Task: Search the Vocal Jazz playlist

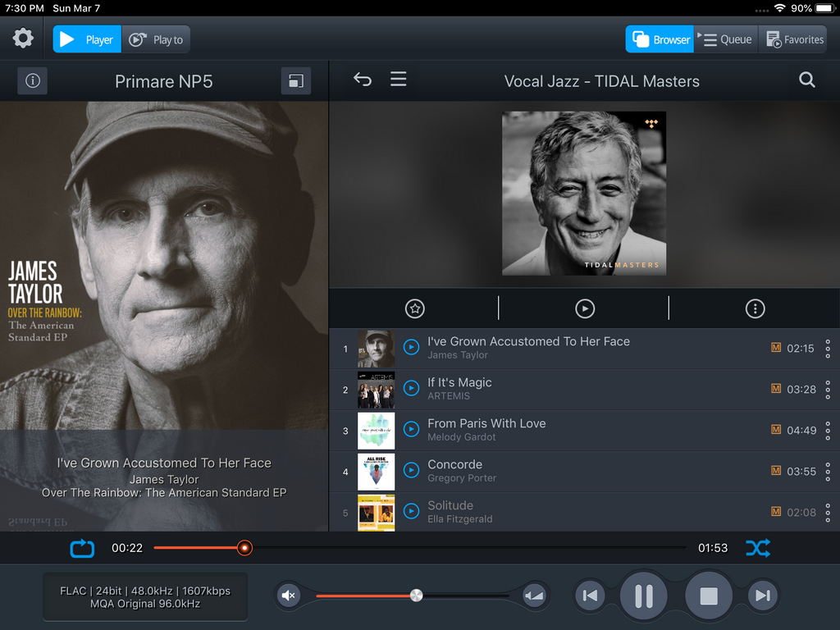Action: point(807,80)
